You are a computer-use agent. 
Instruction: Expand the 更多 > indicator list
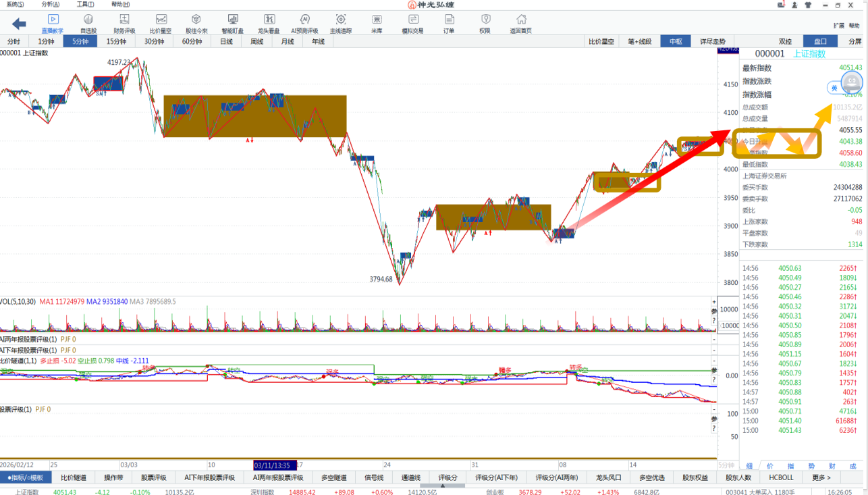pos(821,477)
